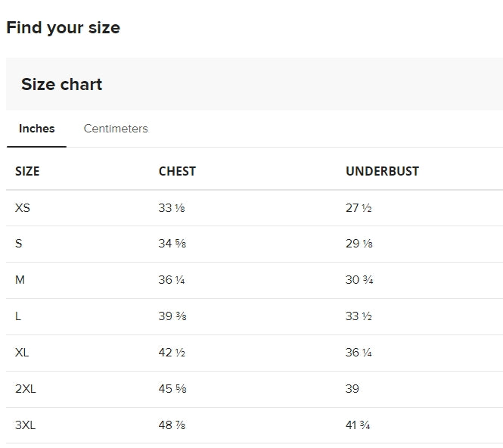
Task: Switch to the Centimeters tab
Action: click(x=116, y=129)
